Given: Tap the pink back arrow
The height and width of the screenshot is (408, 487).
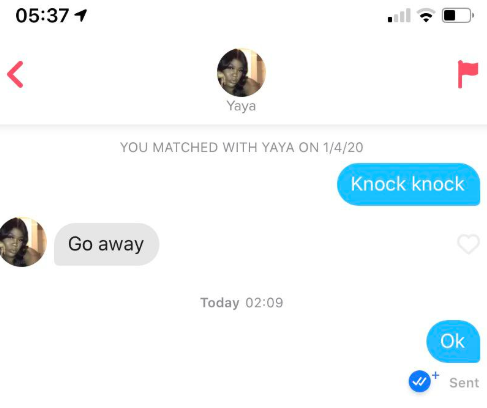Looking at the screenshot, I should pos(15,74).
